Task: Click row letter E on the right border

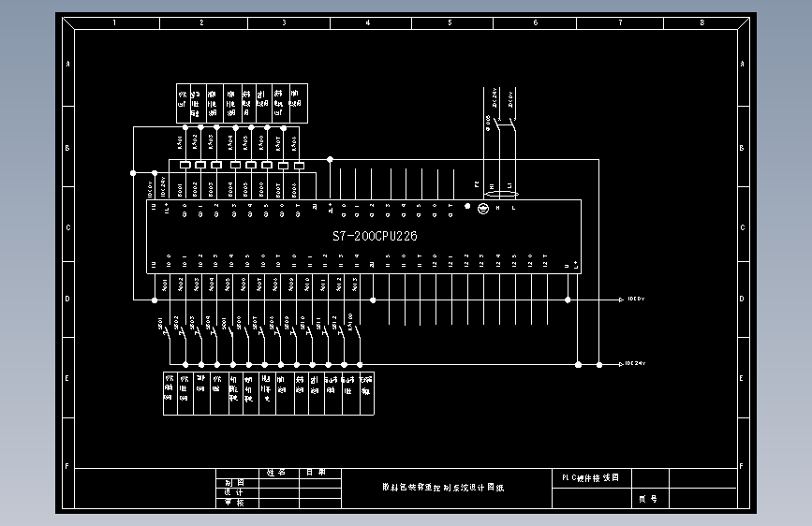Action: [x=741, y=378]
